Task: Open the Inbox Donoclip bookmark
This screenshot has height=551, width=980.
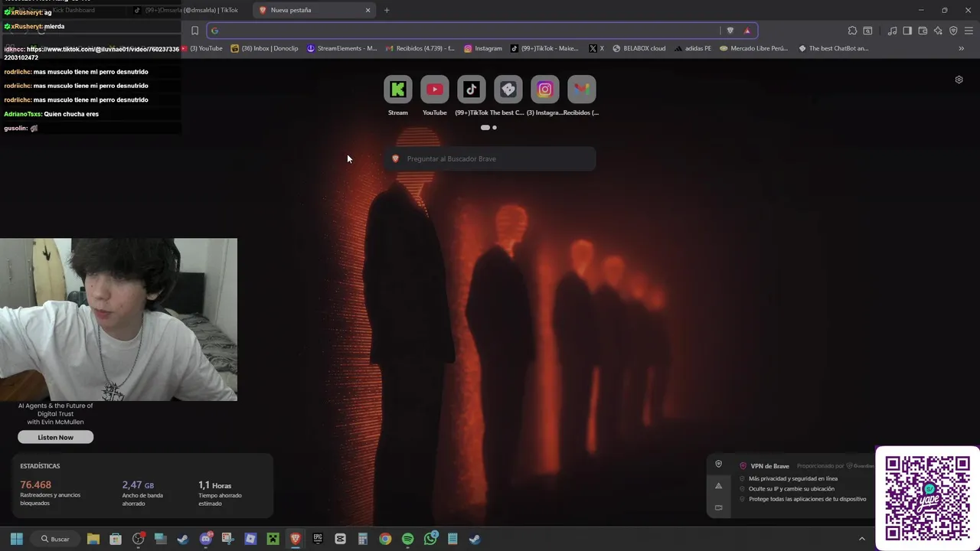Action: point(265,48)
